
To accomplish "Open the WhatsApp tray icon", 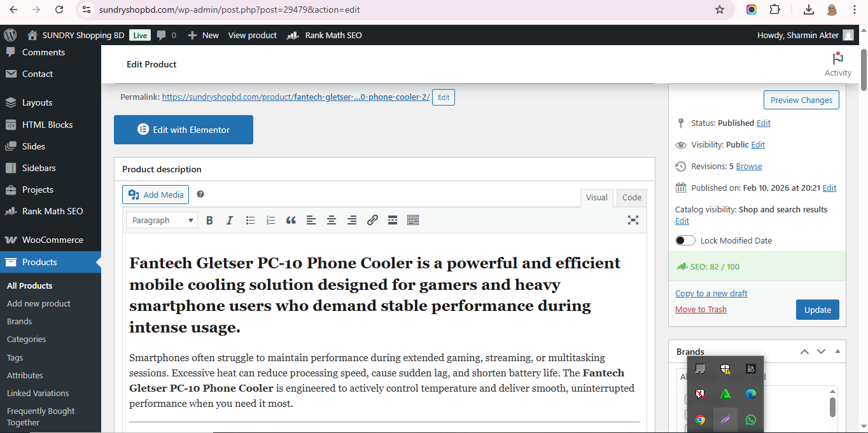I will point(751,420).
